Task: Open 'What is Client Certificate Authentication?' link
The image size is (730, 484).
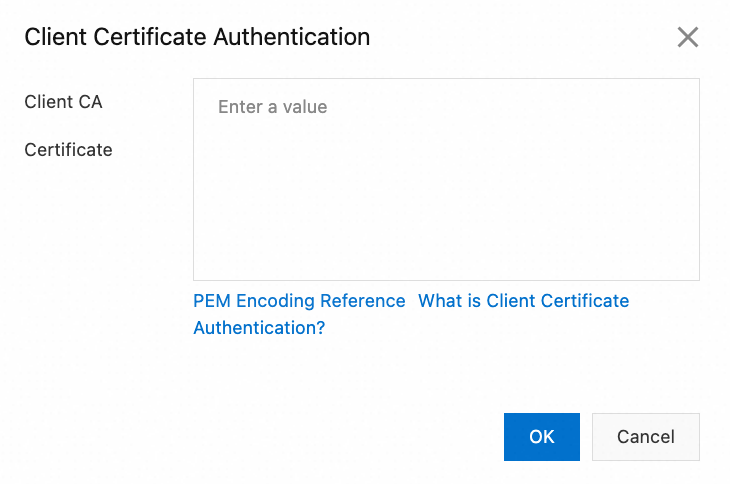Action: coord(523,301)
